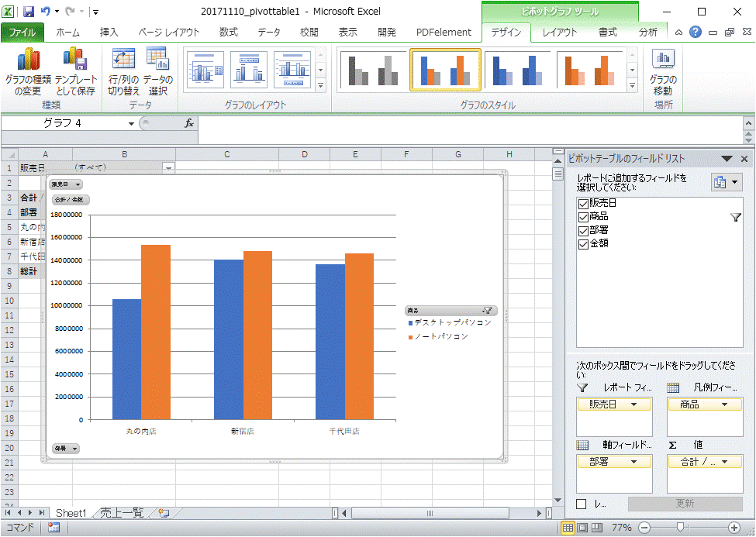Screen dimensions: 756x537
Task: Select the first chart layout thumbnail
Action: coord(205,70)
